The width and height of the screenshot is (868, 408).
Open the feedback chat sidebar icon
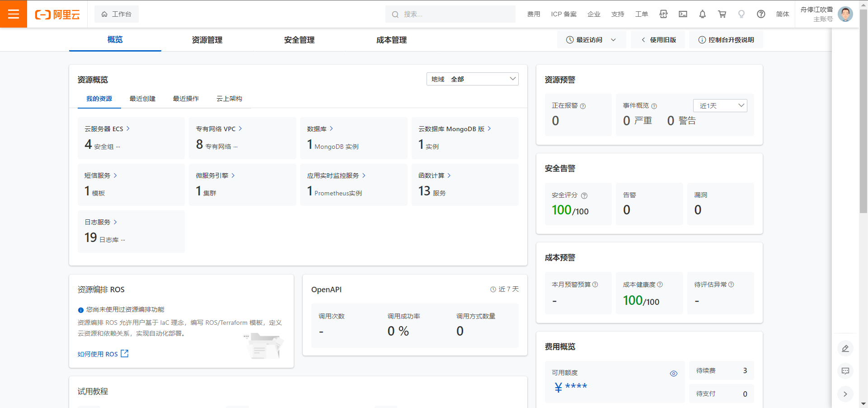pos(845,371)
